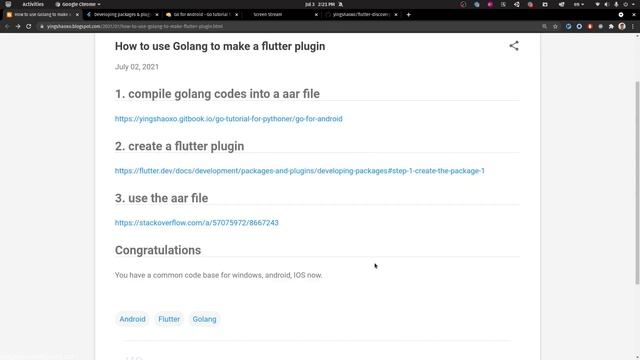This screenshot has width=640, height=360.
Task: Click the red extension icon in toolbar
Action: (590, 26)
